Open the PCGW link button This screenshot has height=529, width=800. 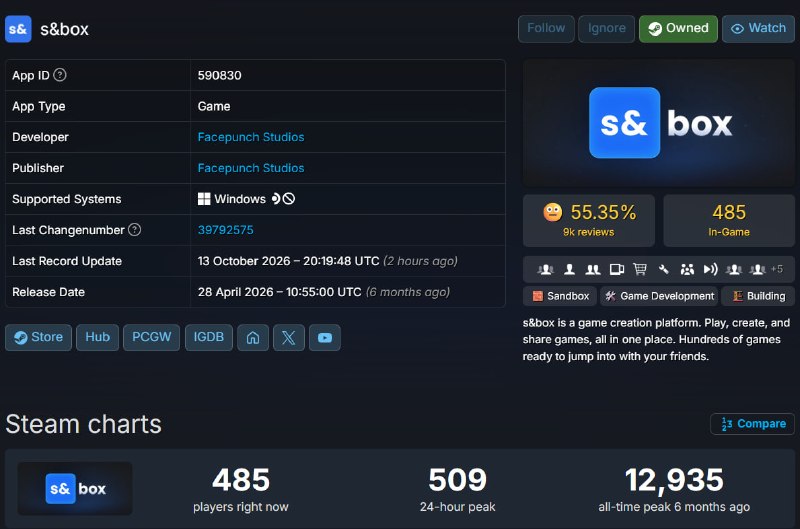click(152, 338)
